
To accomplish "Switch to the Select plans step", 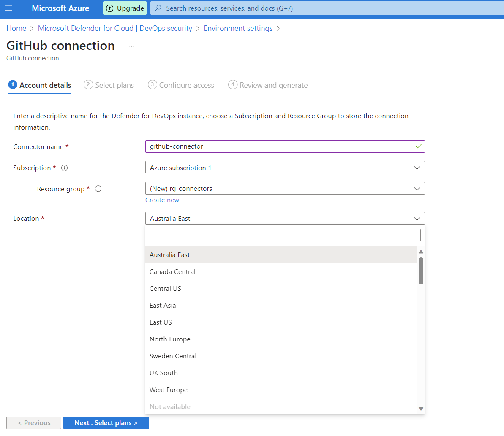I will tap(109, 85).
